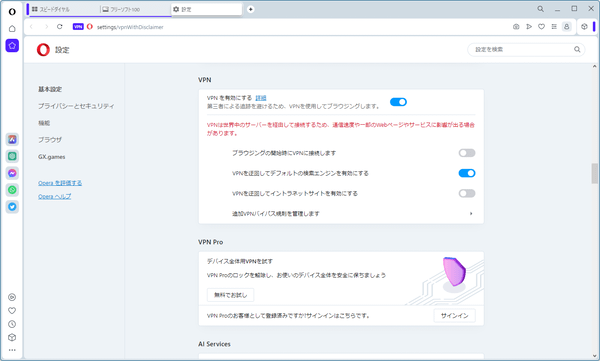Open the first app icon in the sidebar messengers group
Image resolution: width=600 pixels, height=361 pixels.
click(x=12, y=139)
